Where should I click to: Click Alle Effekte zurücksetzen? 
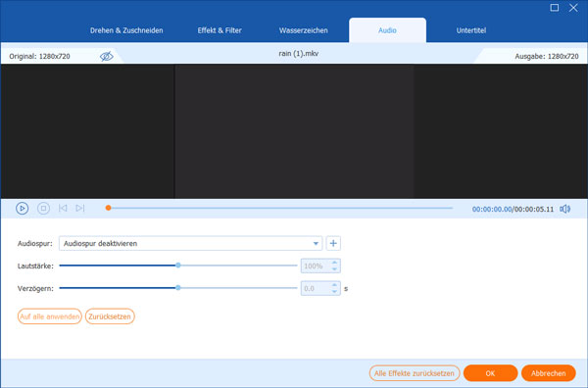(415, 373)
